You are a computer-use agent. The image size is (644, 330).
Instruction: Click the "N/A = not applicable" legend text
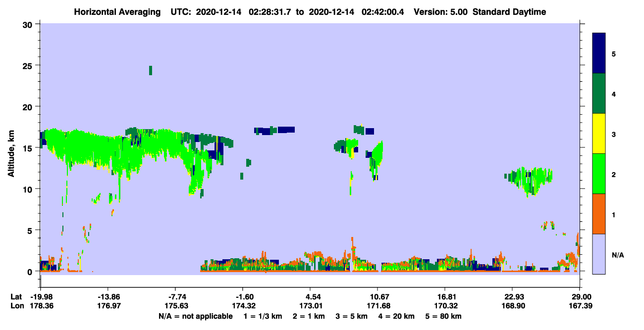195,316
